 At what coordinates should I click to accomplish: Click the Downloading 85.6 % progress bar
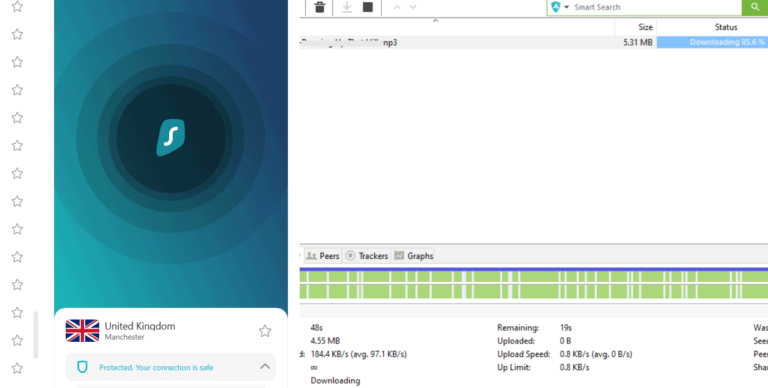tap(712, 42)
